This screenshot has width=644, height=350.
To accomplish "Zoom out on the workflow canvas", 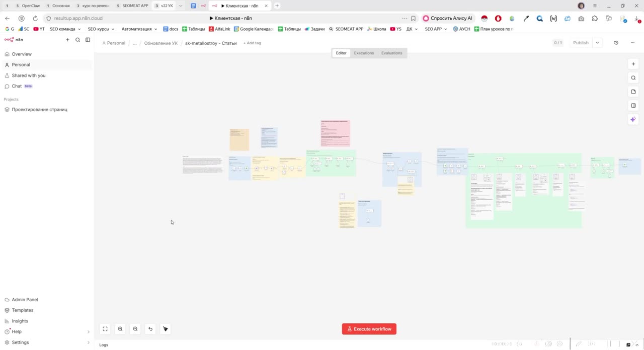I will (x=135, y=329).
